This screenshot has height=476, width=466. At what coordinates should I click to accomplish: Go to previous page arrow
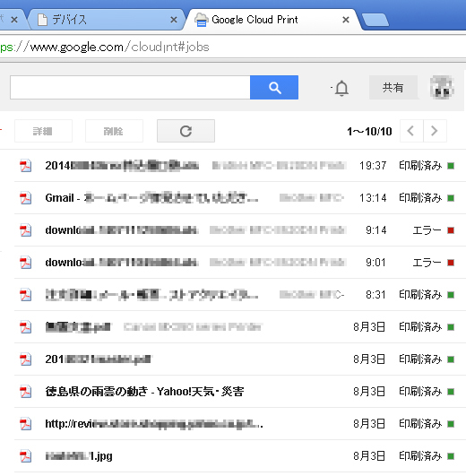tap(411, 131)
